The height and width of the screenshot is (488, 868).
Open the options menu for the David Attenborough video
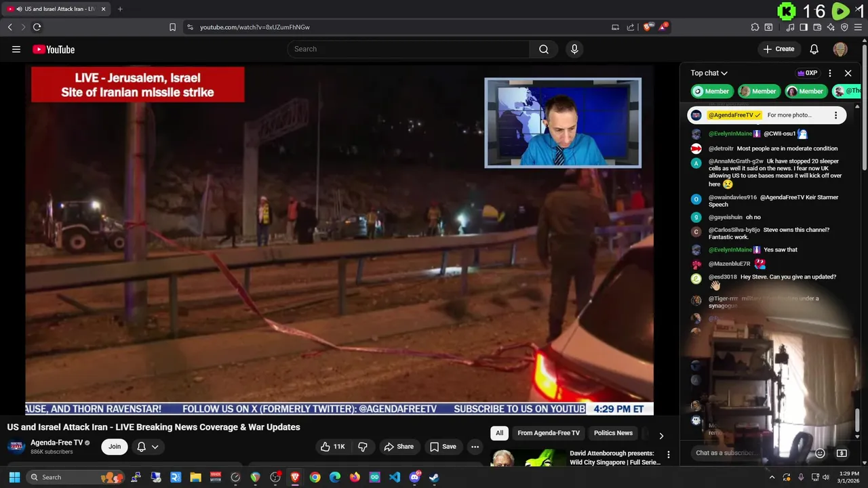pos(668,455)
